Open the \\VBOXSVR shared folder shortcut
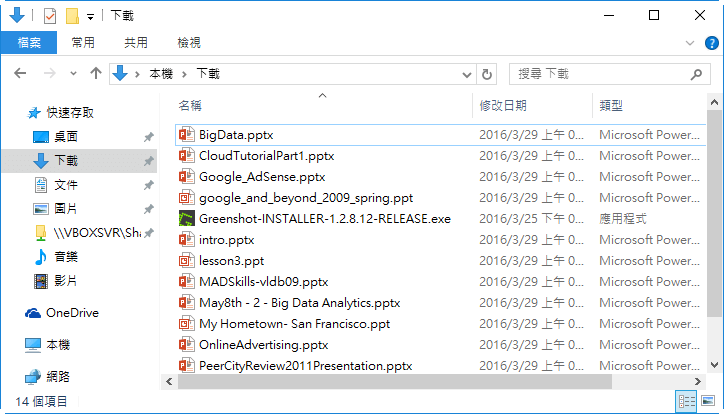 pyautogui.click(x=97, y=233)
